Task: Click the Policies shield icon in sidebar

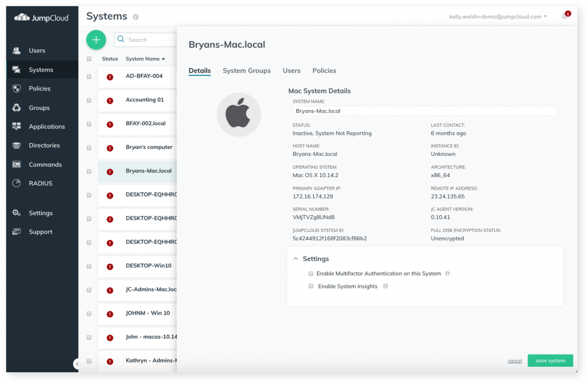Action: click(x=17, y=88)
